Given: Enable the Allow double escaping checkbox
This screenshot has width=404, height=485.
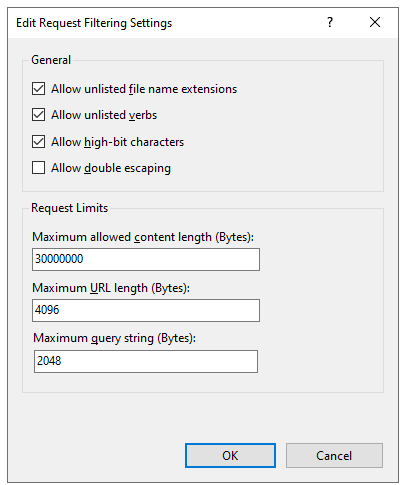Looking at the screenshot, I should tap(38, 168).
